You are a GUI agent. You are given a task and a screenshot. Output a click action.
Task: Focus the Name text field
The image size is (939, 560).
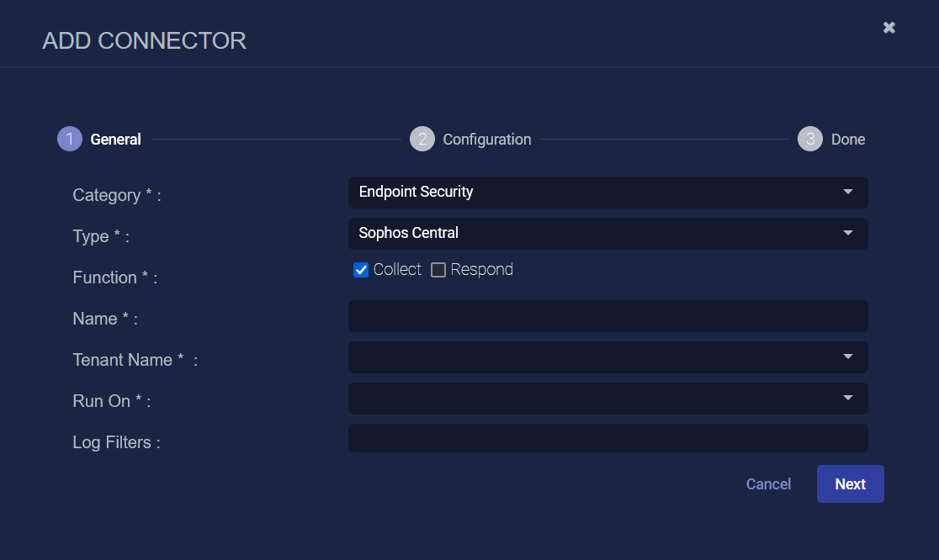pos(607,316)
